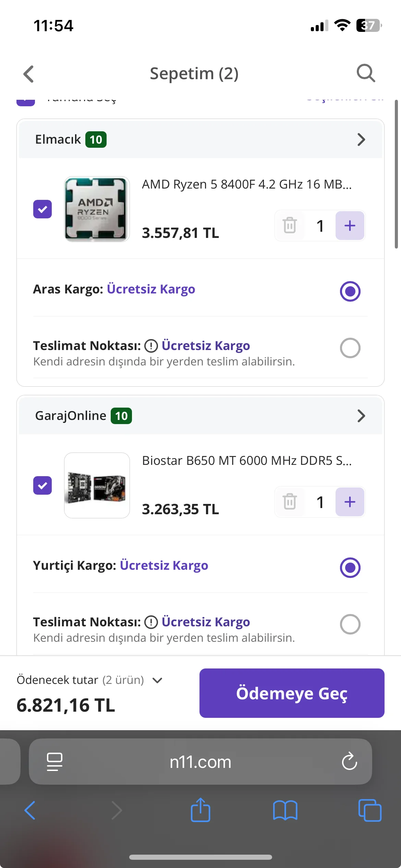Uncheck the Biostar B650 MT checkbox
This screenshot has height=868, width=401.
pyautogui.click(x=42, y=485)
